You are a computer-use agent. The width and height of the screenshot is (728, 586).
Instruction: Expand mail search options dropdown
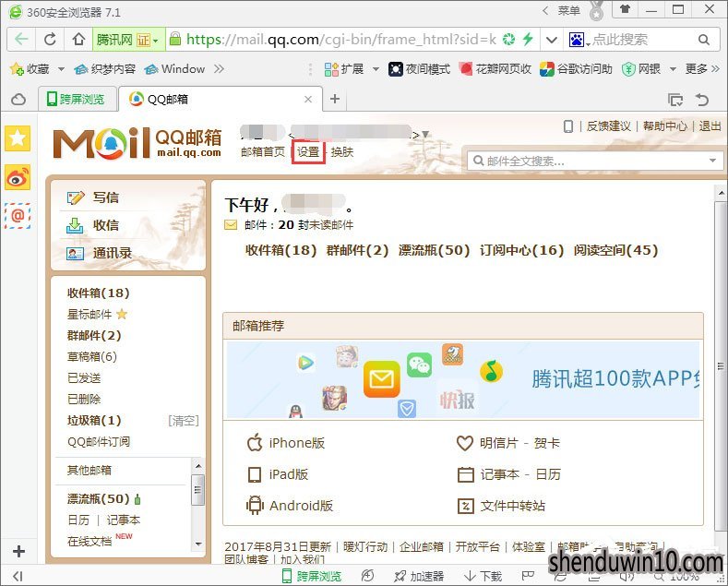712,161
